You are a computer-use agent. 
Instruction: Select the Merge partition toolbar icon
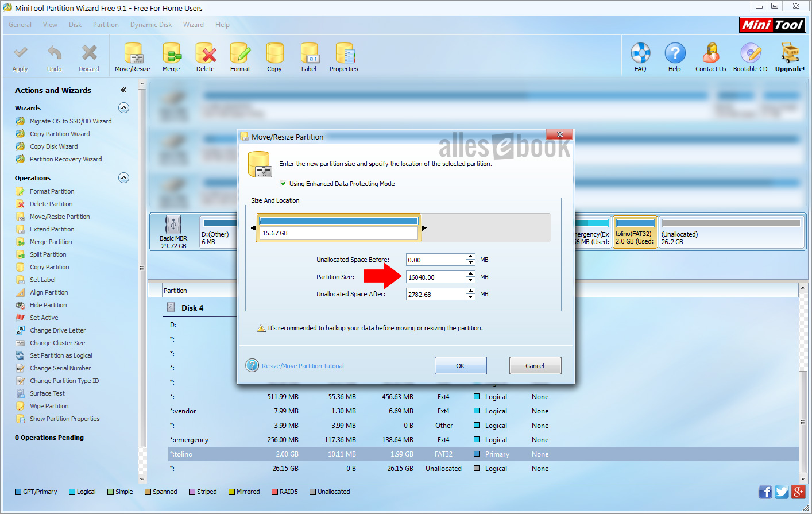(171, 57)
